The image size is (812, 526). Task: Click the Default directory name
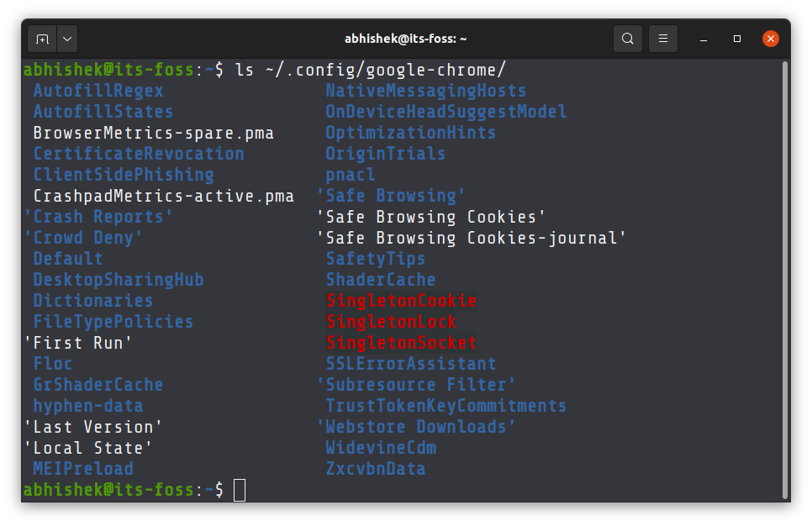click(68, 258)
